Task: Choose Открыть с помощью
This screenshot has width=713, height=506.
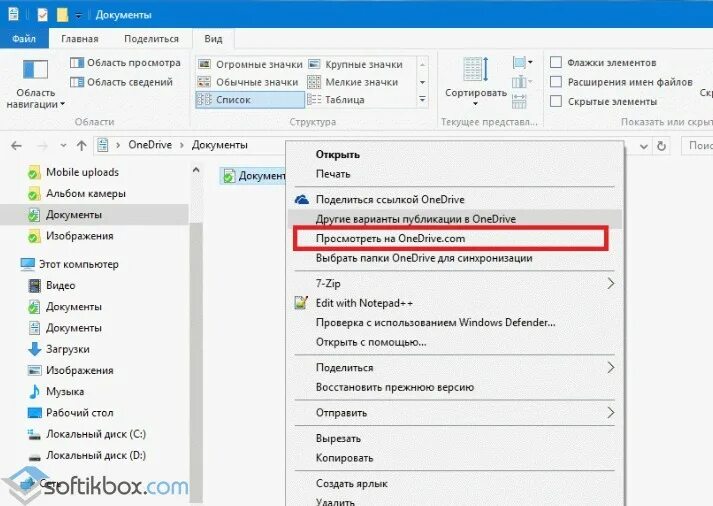Action: pyautogui.click(x=371, y=342)
